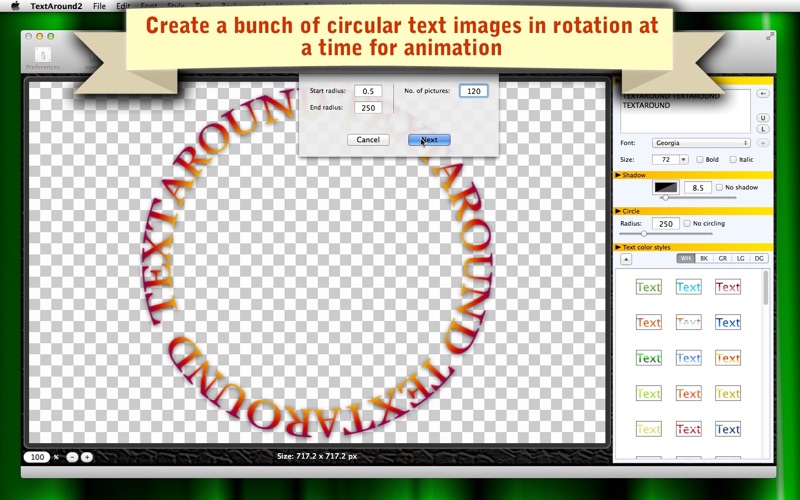Click the L lowercase button
800x500 pixels.
click(x=763, y=129)
